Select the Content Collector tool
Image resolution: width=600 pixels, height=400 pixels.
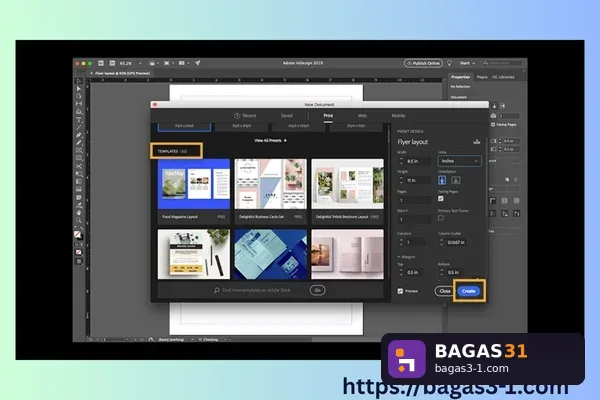pos(79,112)
